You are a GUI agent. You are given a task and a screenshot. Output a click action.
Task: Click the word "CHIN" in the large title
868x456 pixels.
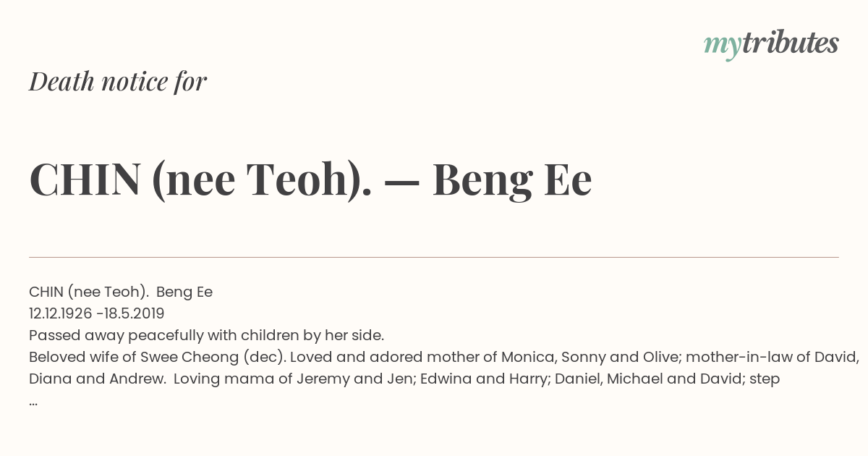(x=85, y=180)
